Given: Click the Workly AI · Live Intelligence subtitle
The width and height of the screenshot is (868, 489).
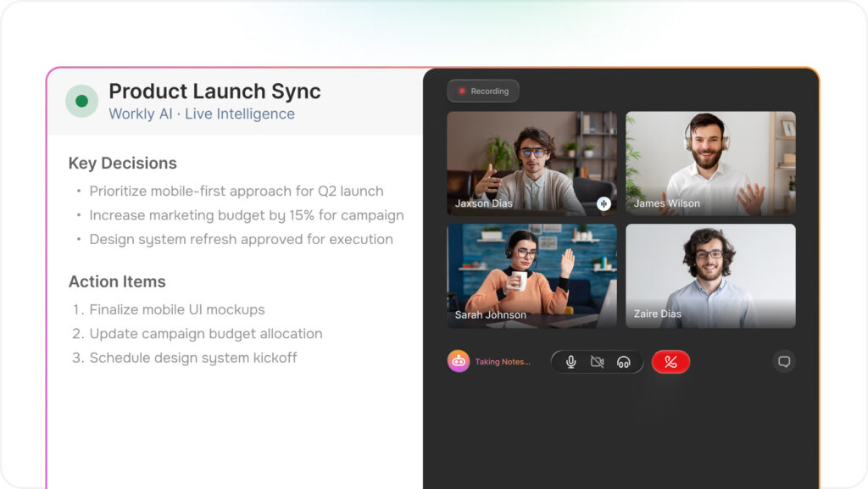Looking at the screenshot, I should tap(202, 114).
